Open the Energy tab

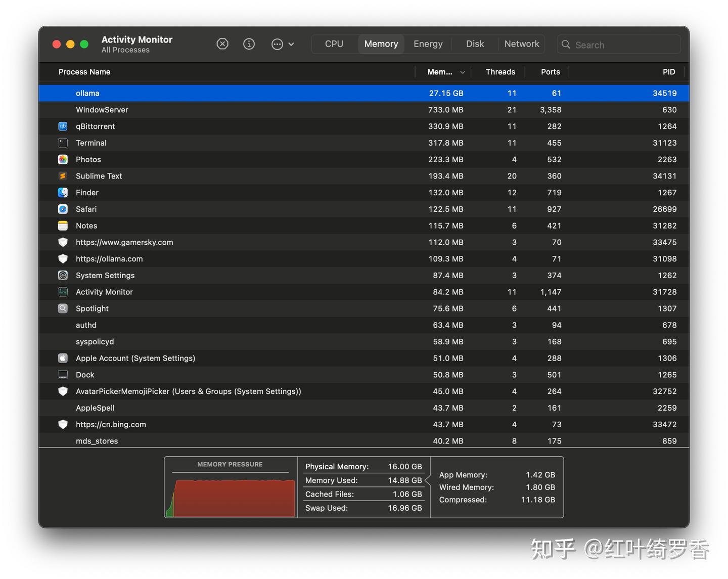coord(428,44)
